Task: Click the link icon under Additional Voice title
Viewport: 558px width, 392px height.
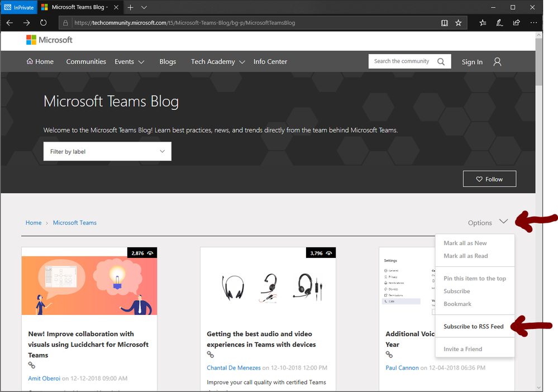Action: coord(389,354)
